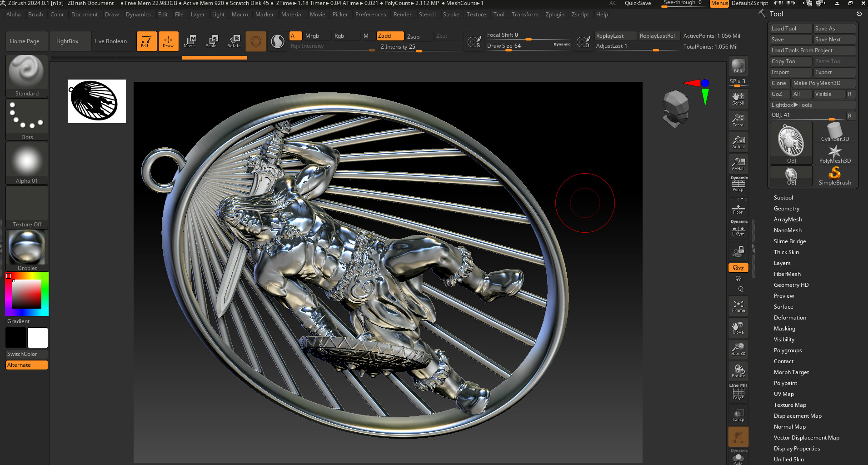Expand the Deformation section
Screen dimensions: 868x465
(x=790, y=318)
